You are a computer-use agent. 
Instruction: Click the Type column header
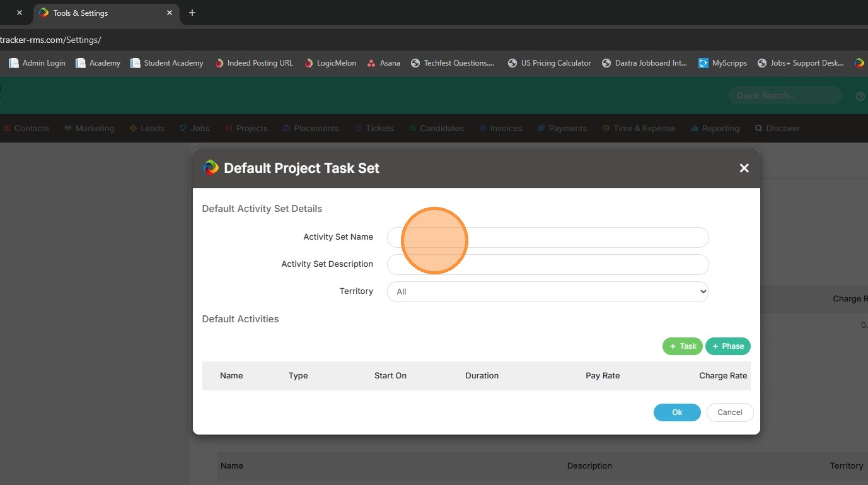coord(298,376)
